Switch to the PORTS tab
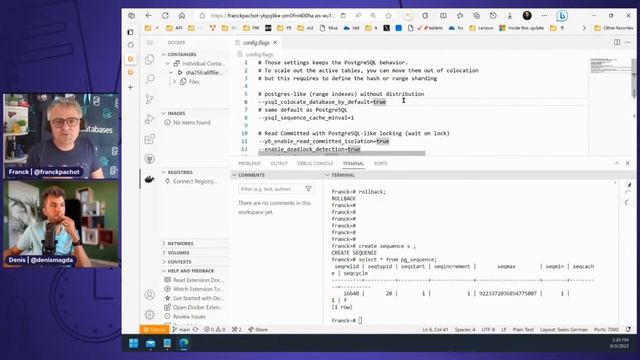This screenshot has width=640, height=360. [380, 163]
